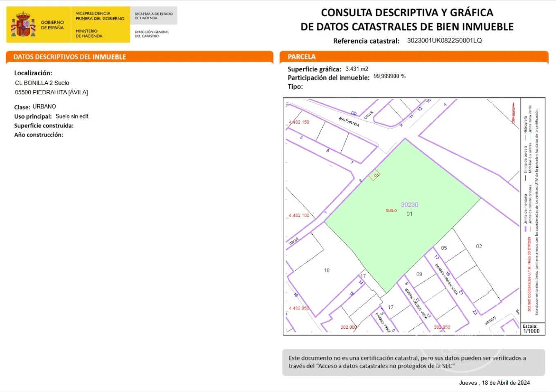The height and width of the screenshot is (392, 556).
Task: Click the 'Escala: 1/1000' label
Action: 531,329
